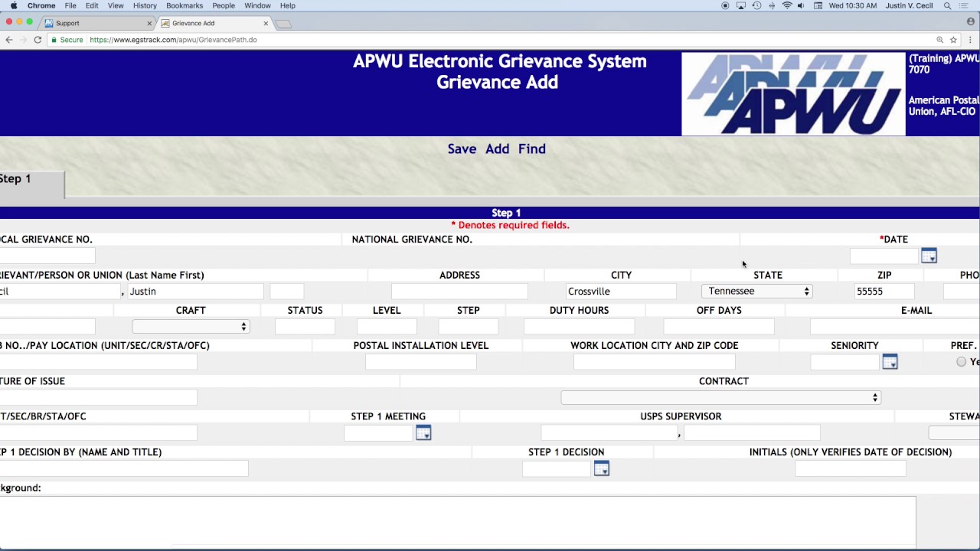This screenshot has height=551, width=980.
Task: Open the History menu
Action: tap(145, 5)
